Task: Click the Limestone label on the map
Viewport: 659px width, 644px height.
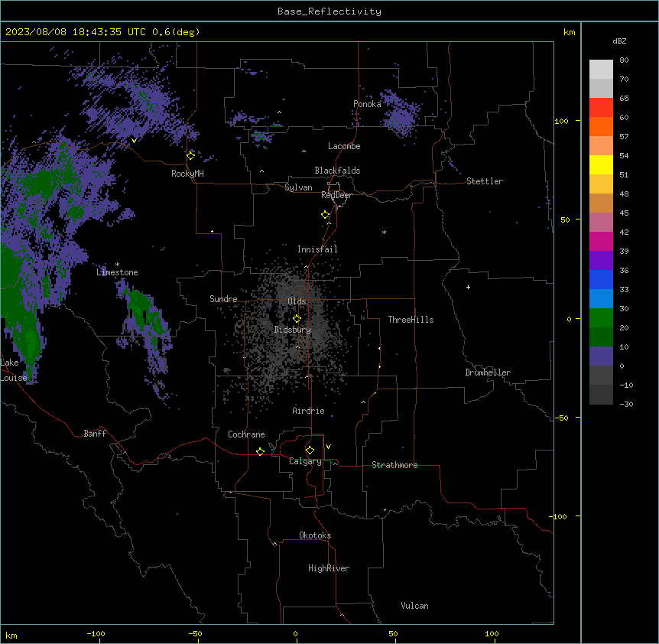Action: coord(117,272)
